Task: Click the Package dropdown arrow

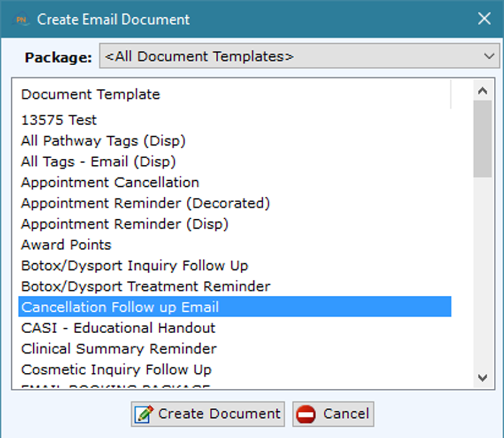Action: point(489,57)
